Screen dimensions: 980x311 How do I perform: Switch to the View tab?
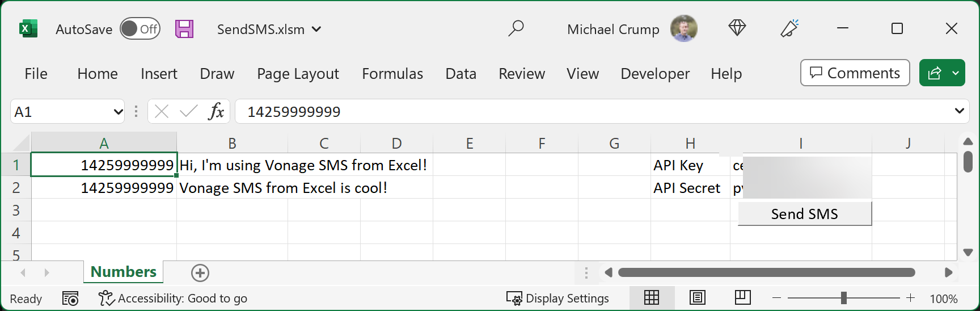pyautogui.click(x=583, y=74)
